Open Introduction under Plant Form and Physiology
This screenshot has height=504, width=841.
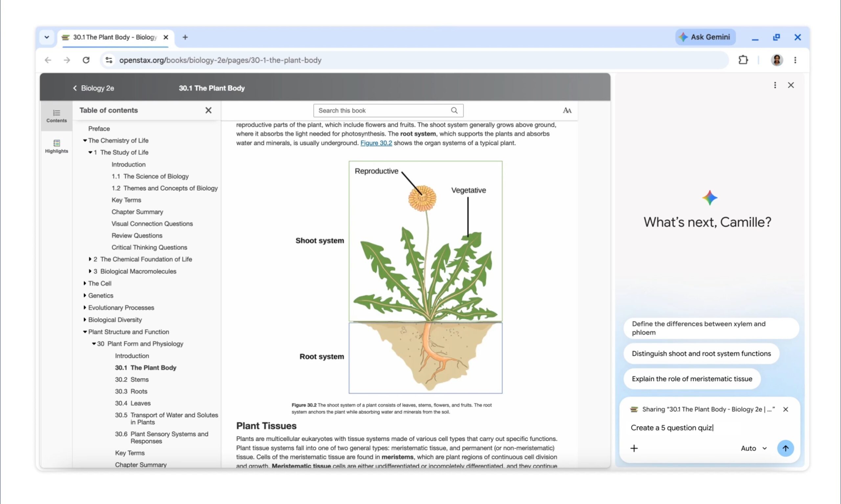coord(132,355)
